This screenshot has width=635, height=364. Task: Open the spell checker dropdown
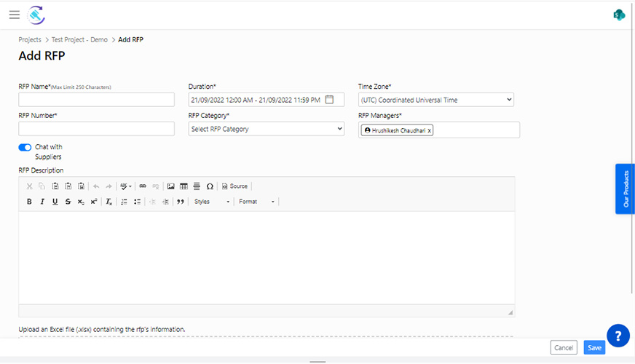[126, 186]
